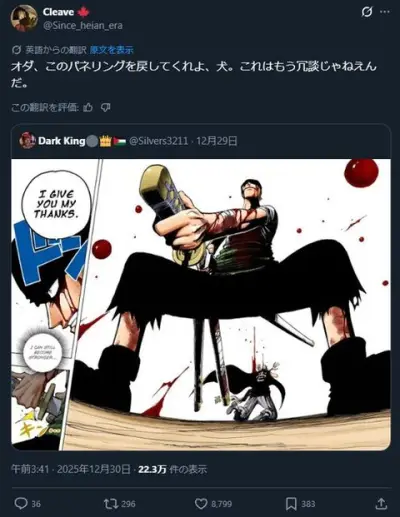
Task: Click the repost arrows icon
Action: (x=110, y=503)
